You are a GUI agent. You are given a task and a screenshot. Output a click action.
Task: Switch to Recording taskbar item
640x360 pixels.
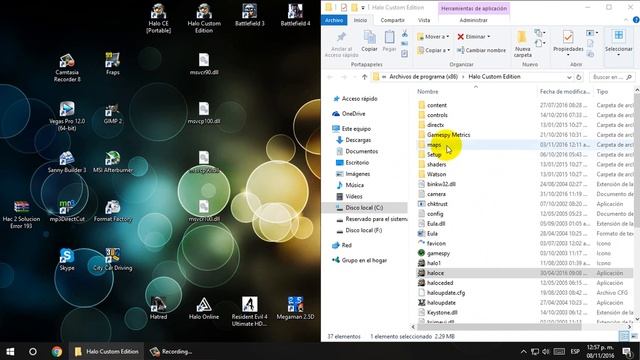(x=171, y=351)
